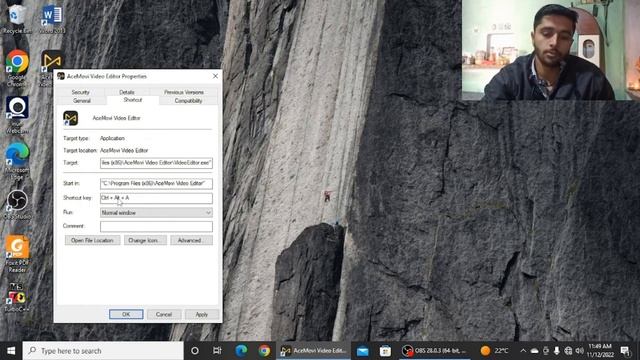This screenshot has width=640, height=360.
Task: Switch to the OBS 28.0.3 taskbar item
Action: tap(435, 351)
